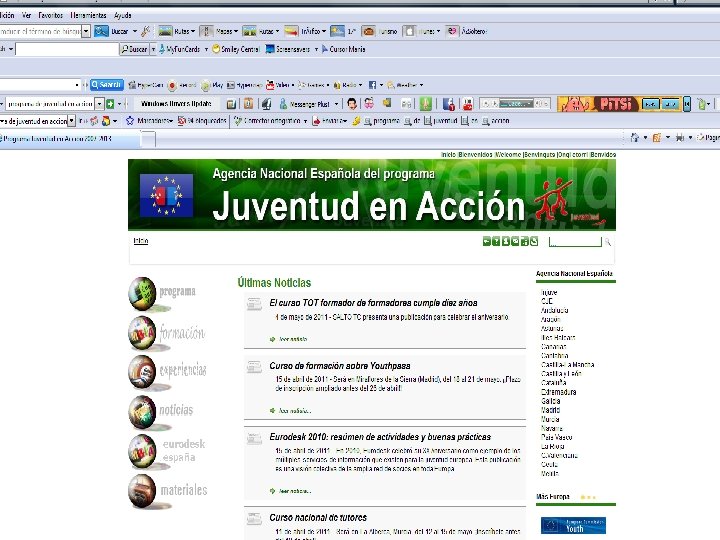
Task: Open the Buscar dropdown arrow in top toolbar
Action: click(135, 31)
